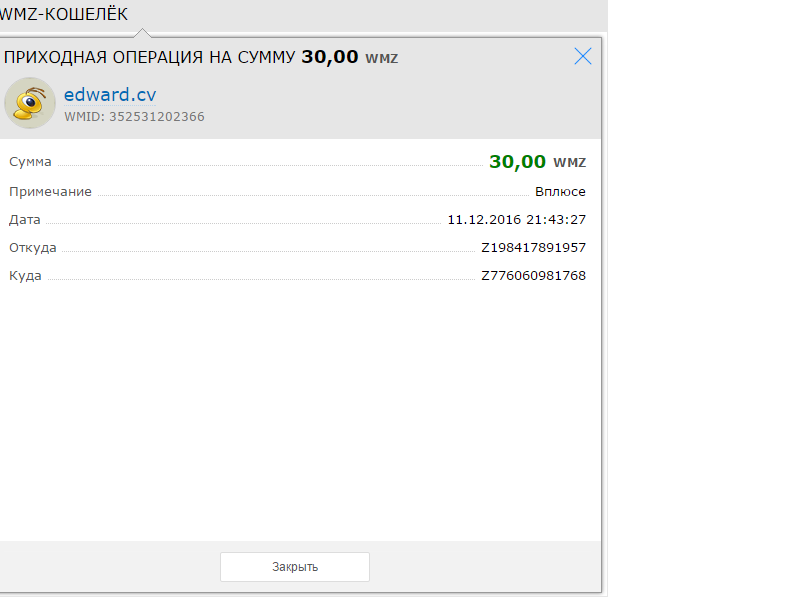Select the WMID: 352531202366 text
The height and width of the screenshot is (600, 800).
click(134, 117)
